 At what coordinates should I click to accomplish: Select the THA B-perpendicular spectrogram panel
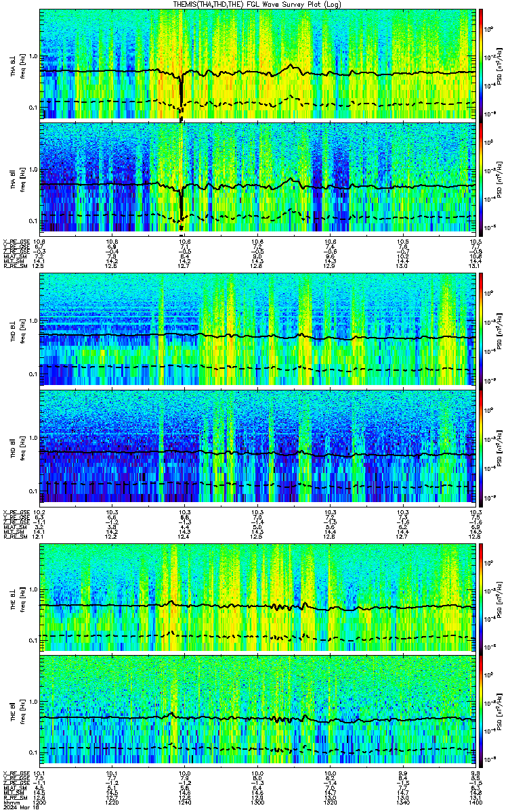tap(256, 64)
